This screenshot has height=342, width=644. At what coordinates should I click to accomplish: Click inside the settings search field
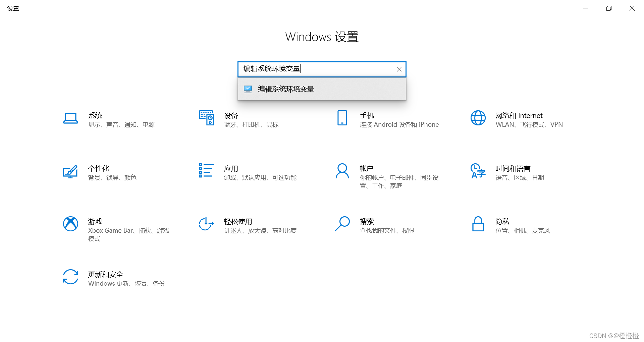point(321,69)
